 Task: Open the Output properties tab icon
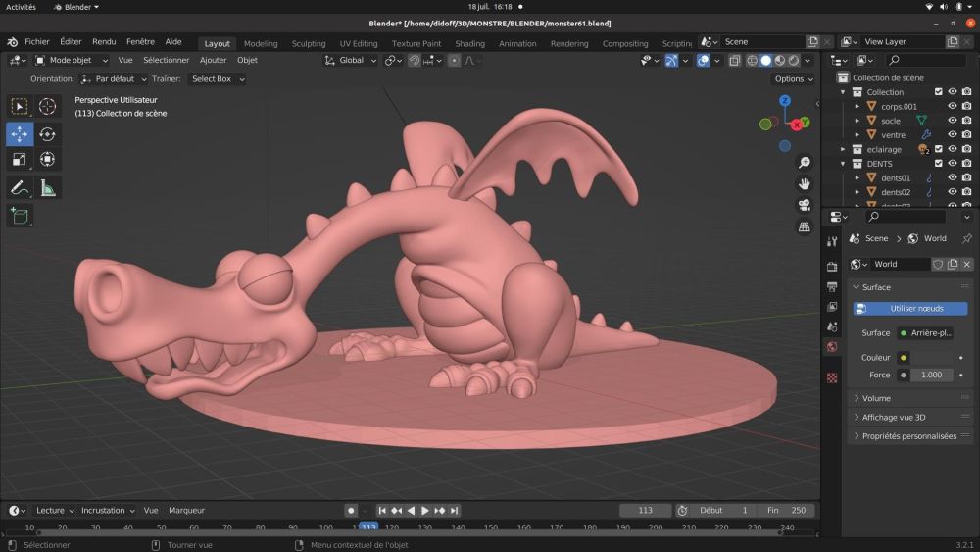click(x=832, y=287)
